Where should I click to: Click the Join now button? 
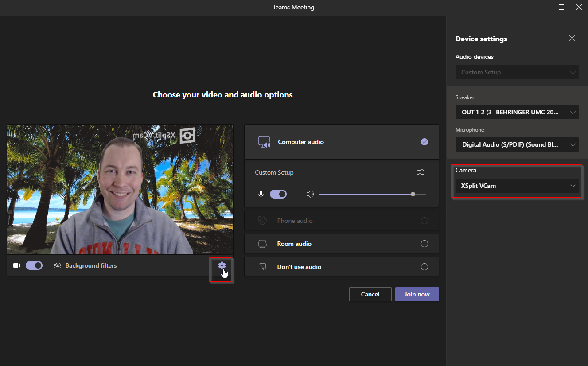(417, 294)
